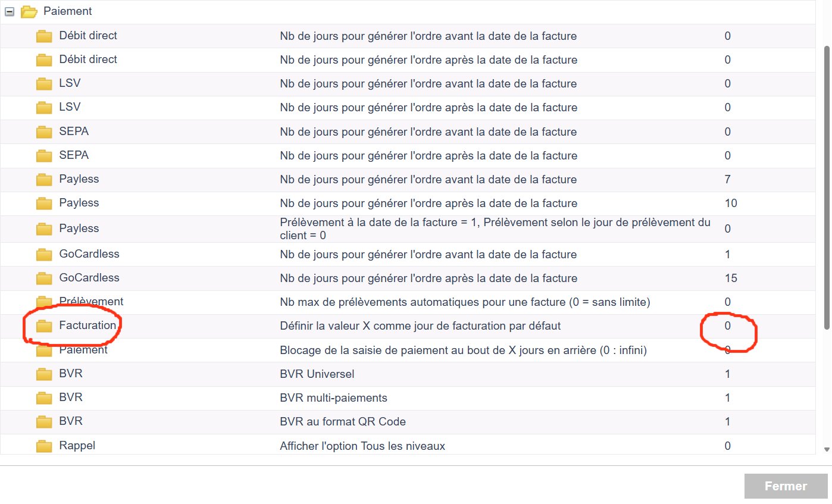Image resolution: width=832 pixels, height=504 pixels.
Task: Click the value 15 on the GoCardless row
Action: pos(731,278)
